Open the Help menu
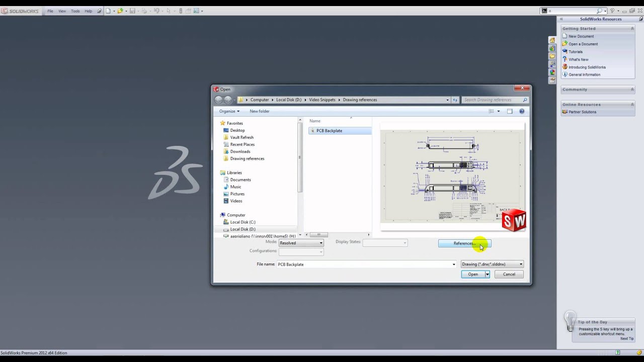This screenshot has height=362, width=644. [89, 11]
